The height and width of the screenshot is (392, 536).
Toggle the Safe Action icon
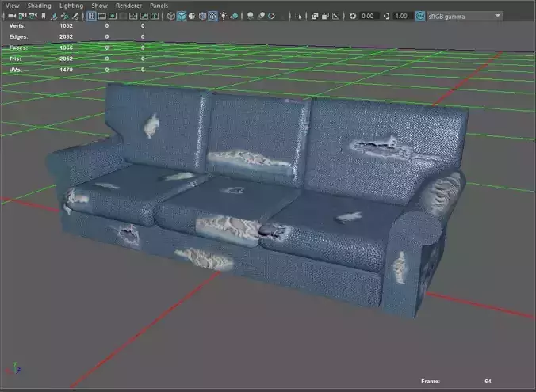(144, 16)
